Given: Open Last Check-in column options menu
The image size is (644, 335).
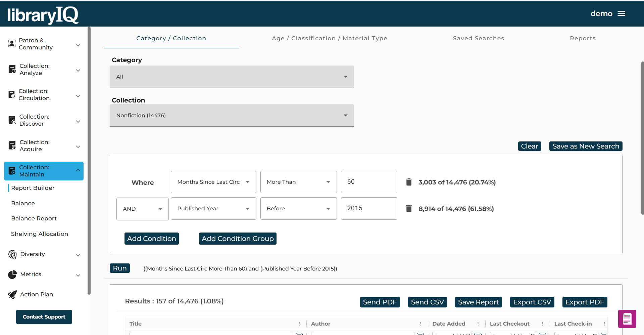Looking at the screenshot, I should (604, 324).
